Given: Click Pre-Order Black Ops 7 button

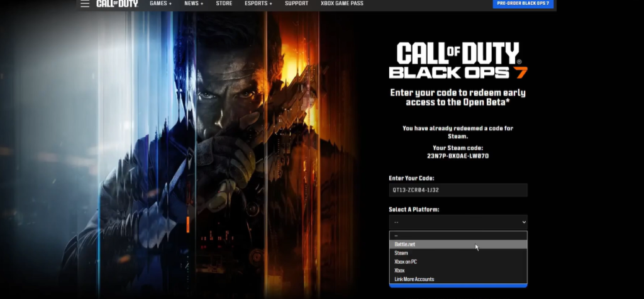Looking at the screenshot, I should [x=523, y=4].
